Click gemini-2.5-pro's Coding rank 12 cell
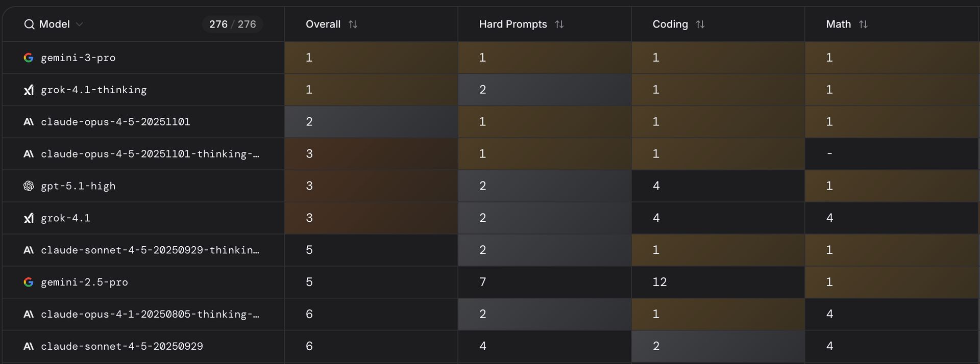 659,282
